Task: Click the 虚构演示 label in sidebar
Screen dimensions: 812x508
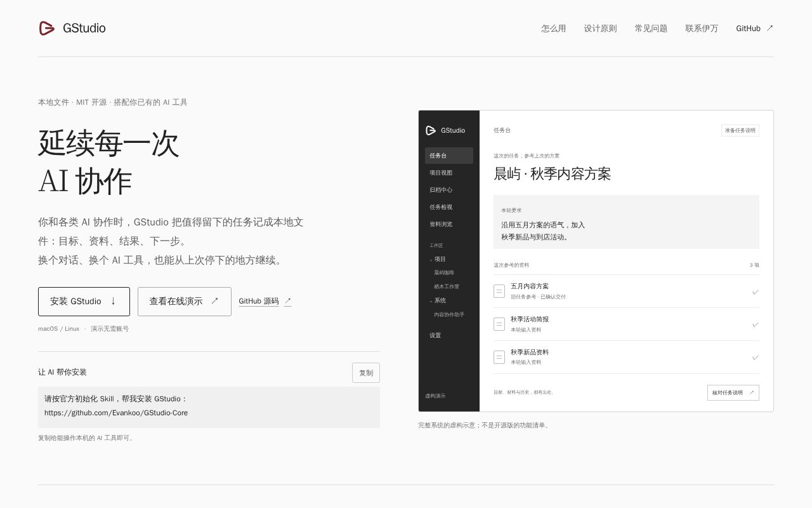Action: tap(435, 396)
